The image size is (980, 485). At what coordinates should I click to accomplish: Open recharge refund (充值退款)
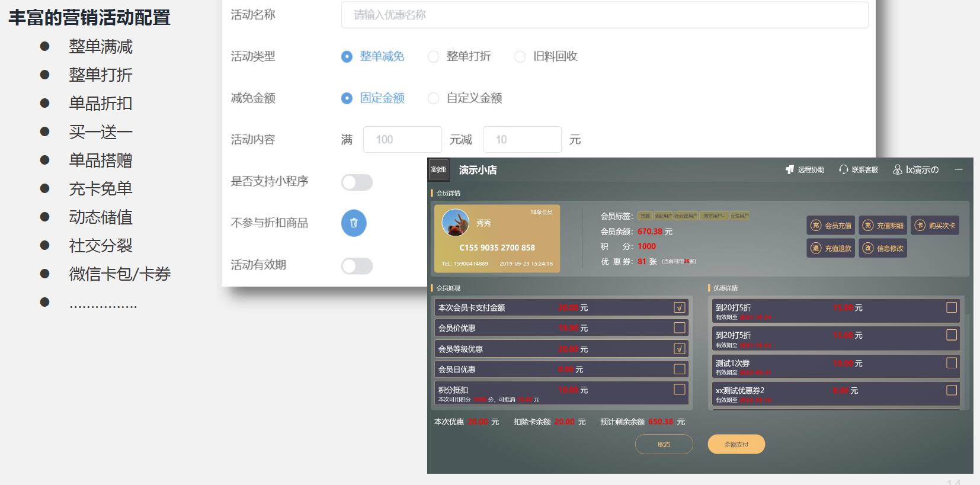point(831,248)
